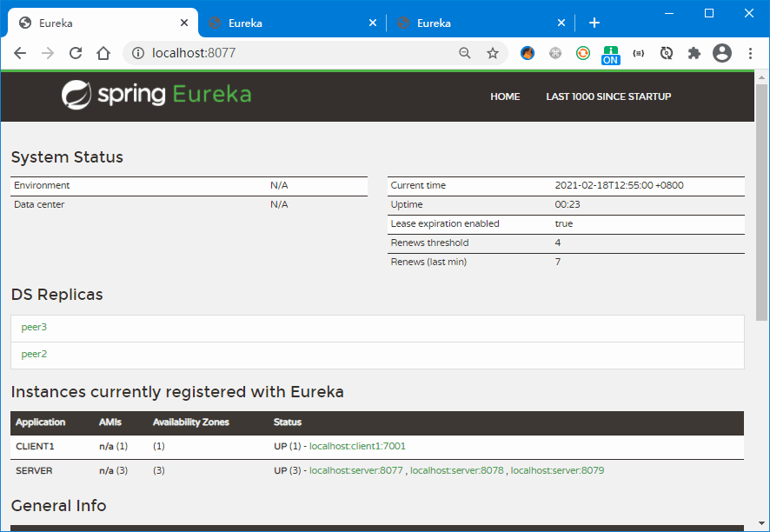This screenshot has height=532, width=770.
Task: Click the Status column header
Action: 288,422
